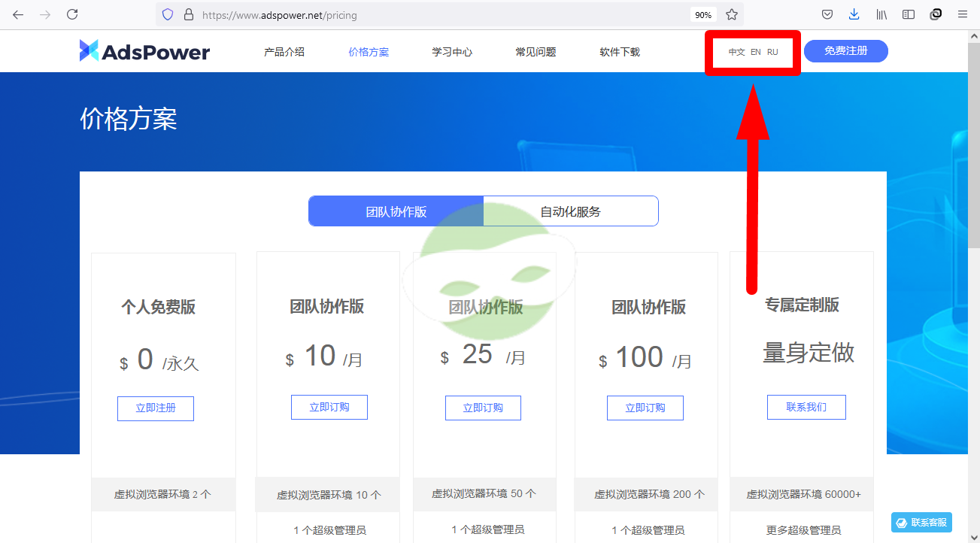Image resolution: width=980 pixels, height=543 pixels.
Task: Click the AdsPower logo
Action: 144,51
